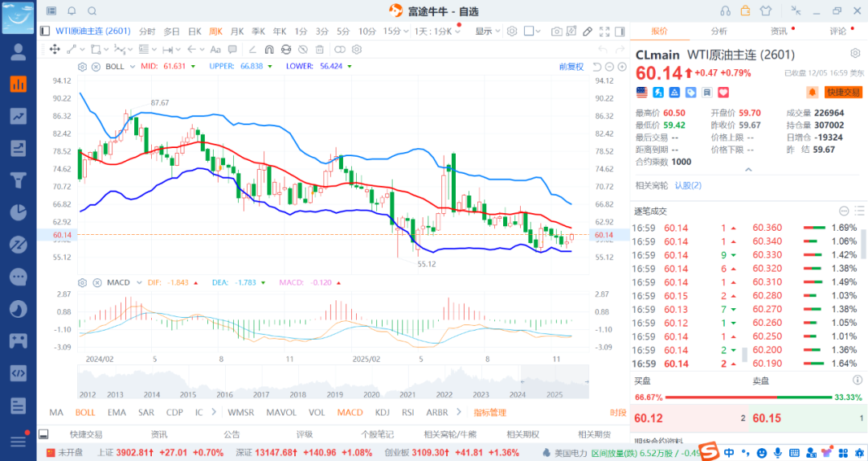Select the 月K period tab
The height and width of the screenshot is (461, 868).
pyautogui.click(x=237, y=31)
